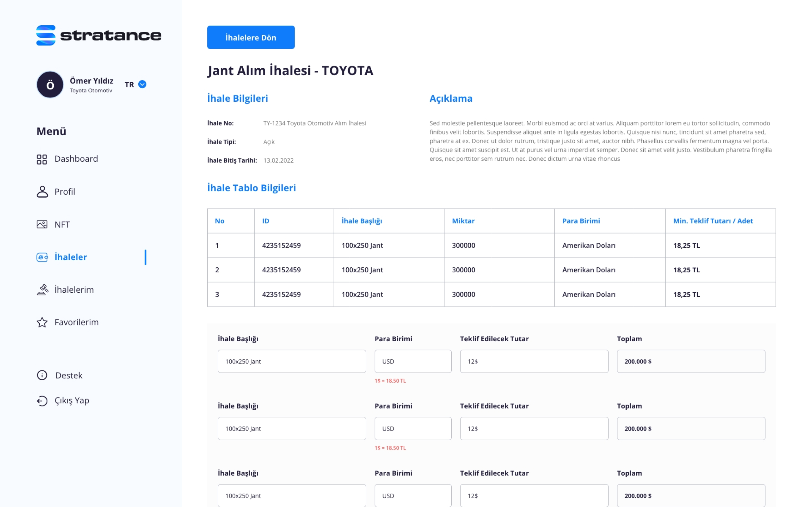Expand the TR language dropdown
Viewport: 812px width, 507px height.
(142, 85)
